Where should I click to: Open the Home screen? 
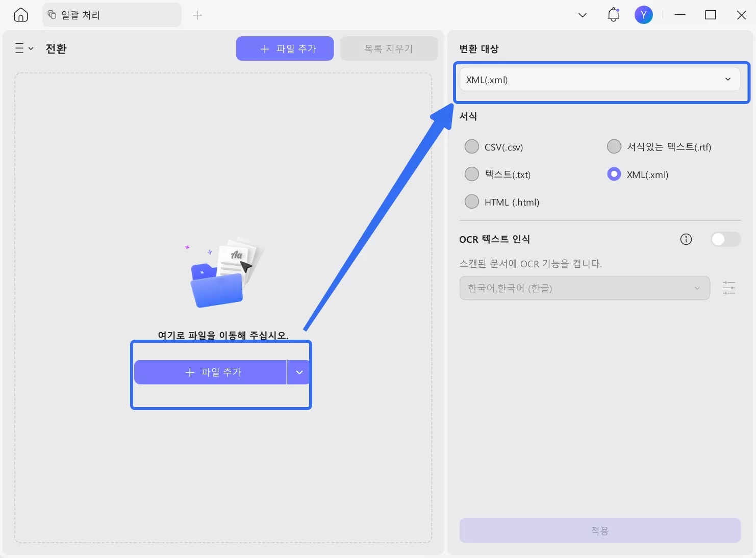pyautogui.click(x=20, y=15)
